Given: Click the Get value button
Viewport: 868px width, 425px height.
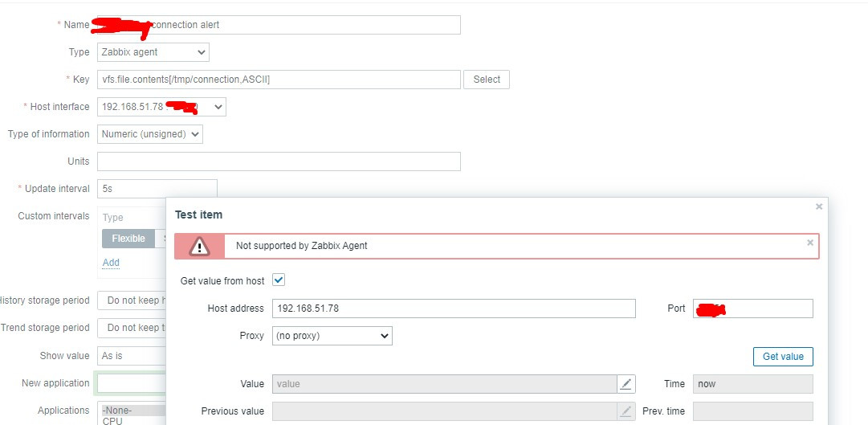Looking at the screenshot, I should (783, 357).
